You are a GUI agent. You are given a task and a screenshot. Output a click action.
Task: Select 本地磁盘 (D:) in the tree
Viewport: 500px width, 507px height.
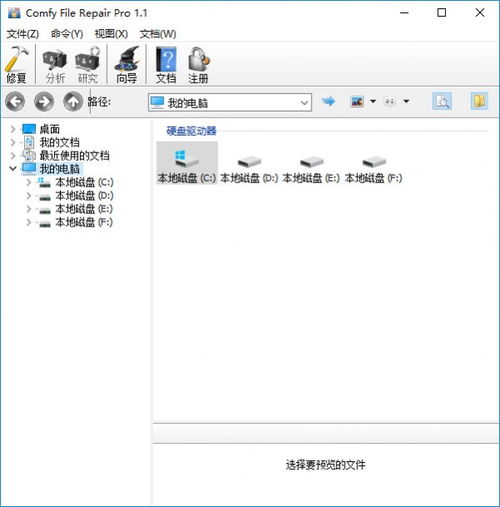84,195
